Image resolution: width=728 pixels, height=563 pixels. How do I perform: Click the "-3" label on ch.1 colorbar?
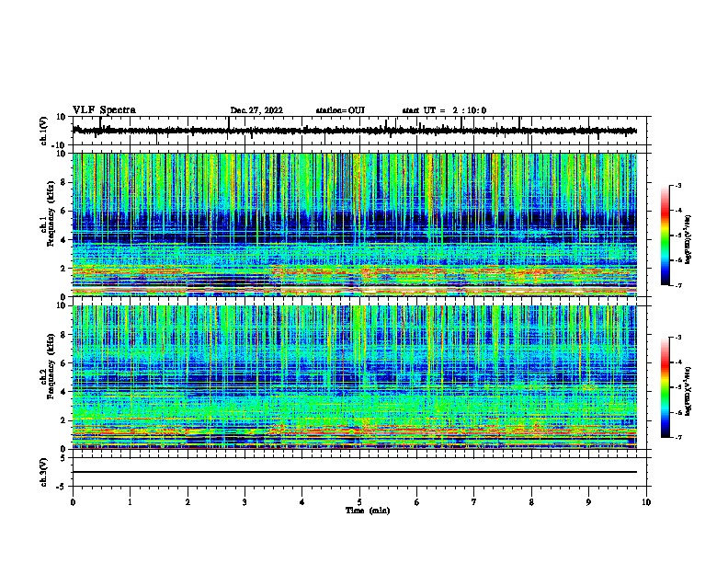coord(678,185)
